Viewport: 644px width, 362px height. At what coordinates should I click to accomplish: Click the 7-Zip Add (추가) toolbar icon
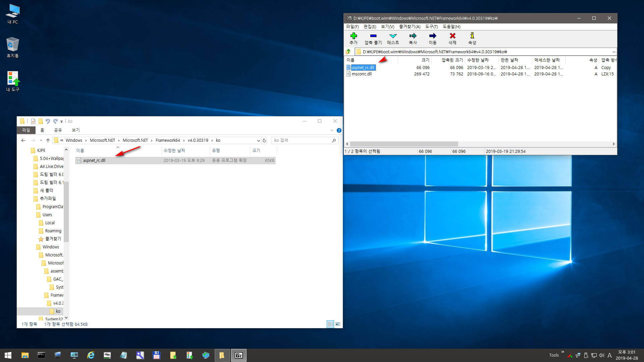[354, 36]
